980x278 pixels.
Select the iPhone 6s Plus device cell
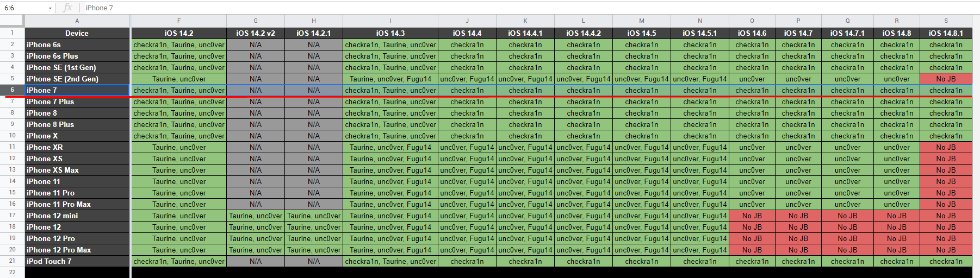[77, 56]
